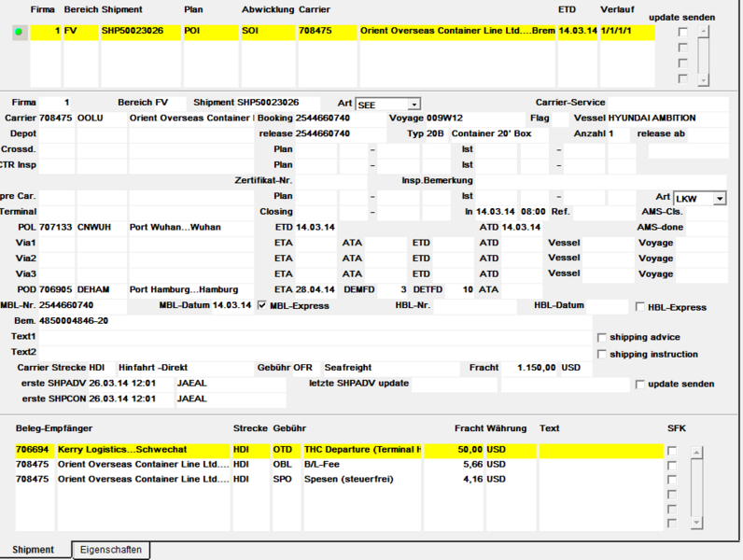Click the POD ETA field 28.04.14
Screen dimensions: 743x560
(x=315, y=289)
